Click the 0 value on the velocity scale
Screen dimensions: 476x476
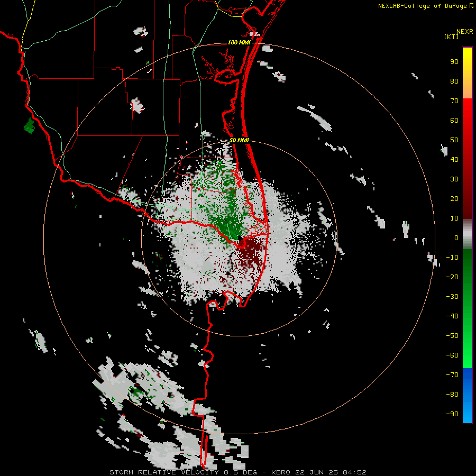456,237
